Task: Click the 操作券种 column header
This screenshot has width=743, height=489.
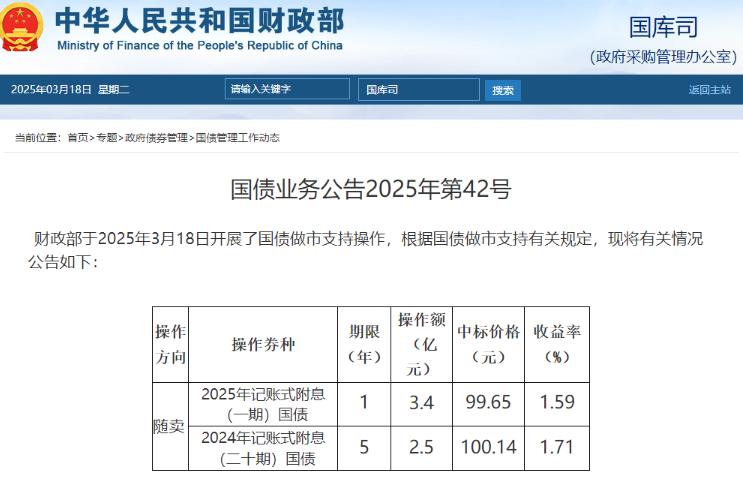Action: [263, 344]
